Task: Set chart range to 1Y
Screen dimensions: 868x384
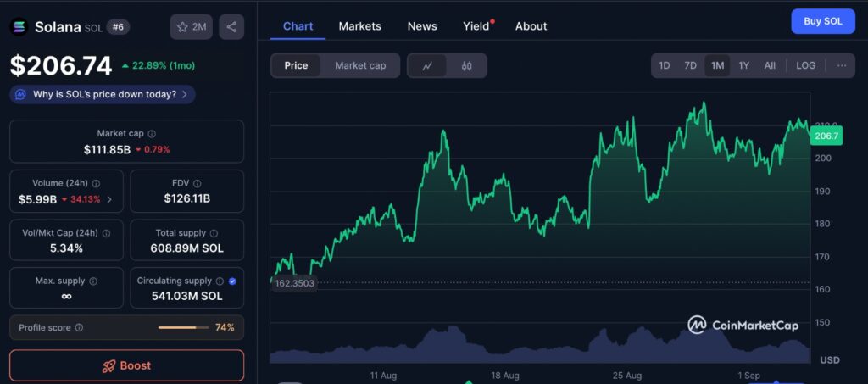Action: 744,65
